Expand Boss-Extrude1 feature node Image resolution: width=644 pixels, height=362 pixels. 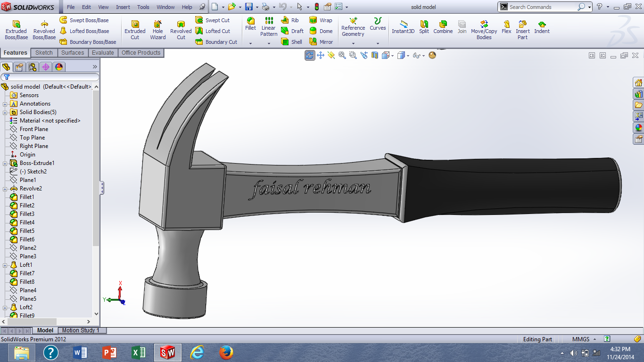(x=5, y=163)
